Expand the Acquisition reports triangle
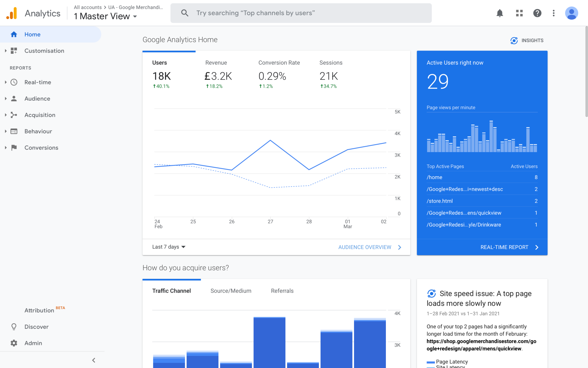588x368 pixels. [x=5, y=115]
